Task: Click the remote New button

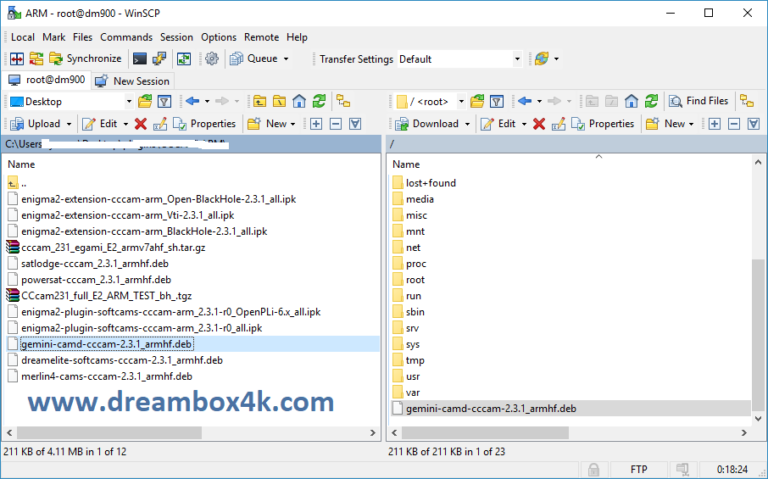Action: [x=666, y=124]
